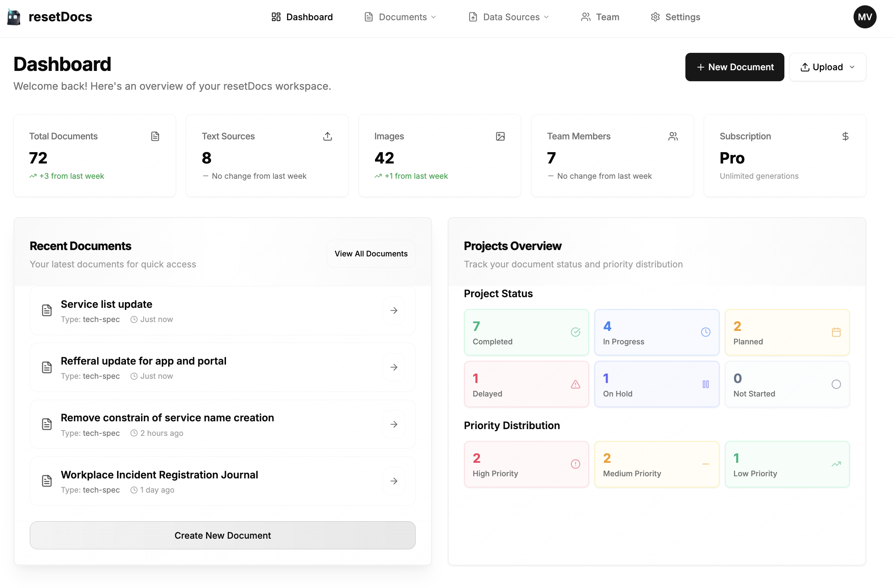Click the resetDocs robot logo icon

coord(14,17)
